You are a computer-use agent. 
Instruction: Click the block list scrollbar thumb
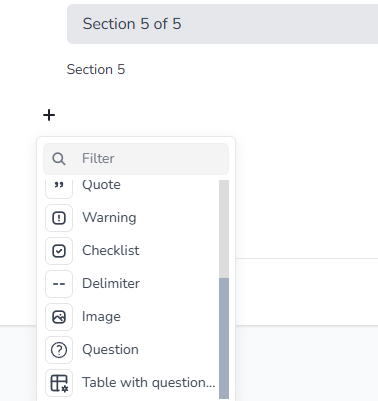pos(224,338)
